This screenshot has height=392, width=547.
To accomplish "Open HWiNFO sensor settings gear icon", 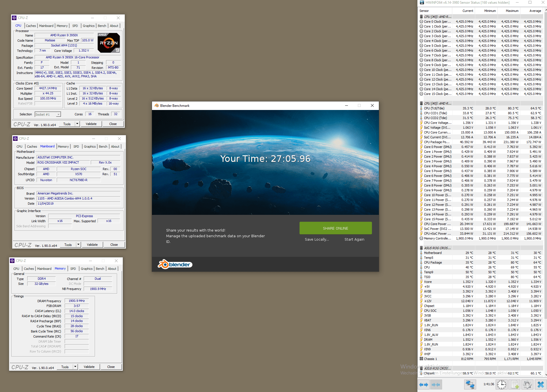I will pyautogui.click(x=527, y=385).
